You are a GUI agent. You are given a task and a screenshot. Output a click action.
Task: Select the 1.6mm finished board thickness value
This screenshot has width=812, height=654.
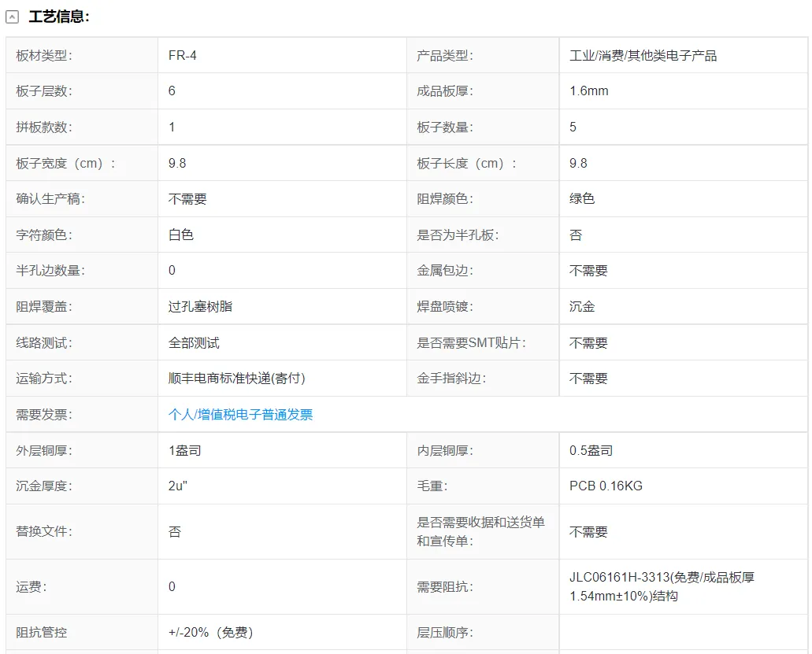tap(588, 91)
